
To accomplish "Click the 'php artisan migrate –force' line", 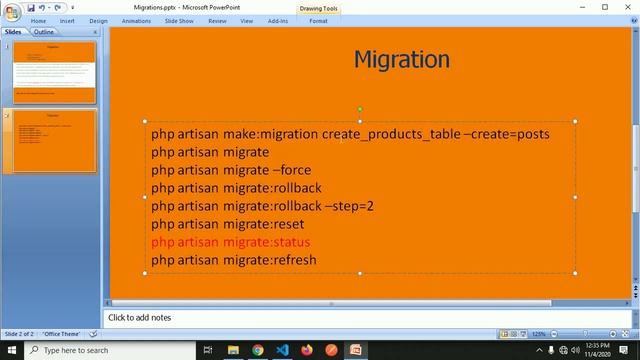I will (231, 170).
